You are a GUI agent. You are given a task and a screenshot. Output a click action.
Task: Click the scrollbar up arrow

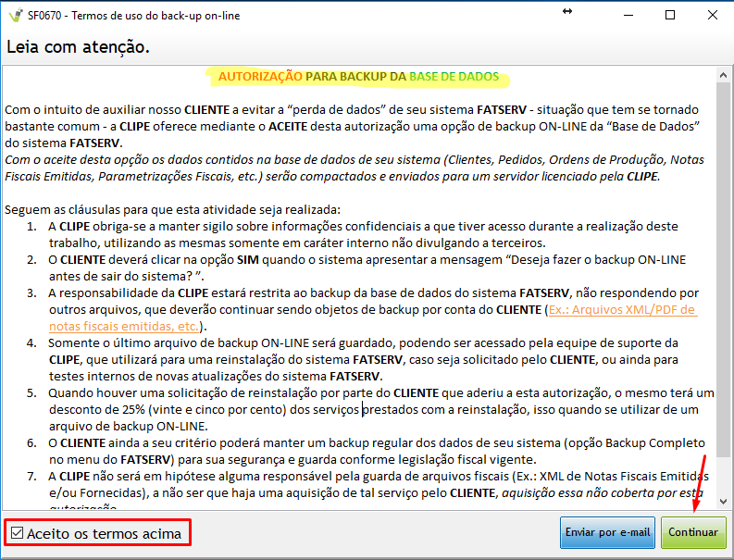[724, 73]
